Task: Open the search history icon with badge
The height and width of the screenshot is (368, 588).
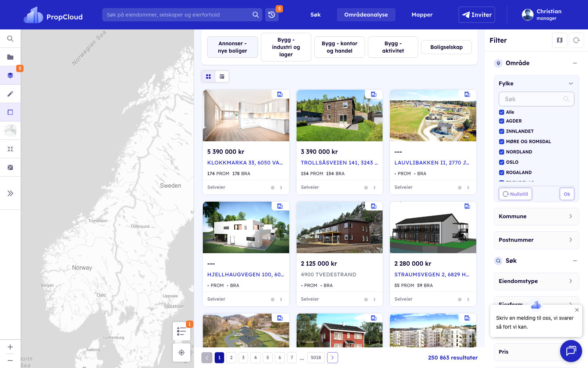Action: 272,15
